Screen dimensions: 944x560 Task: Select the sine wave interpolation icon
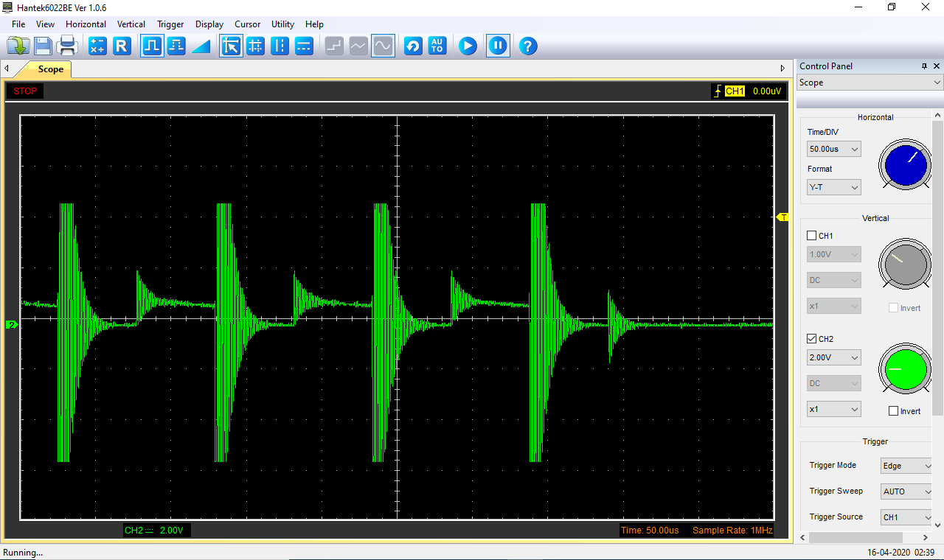[383, 46]
